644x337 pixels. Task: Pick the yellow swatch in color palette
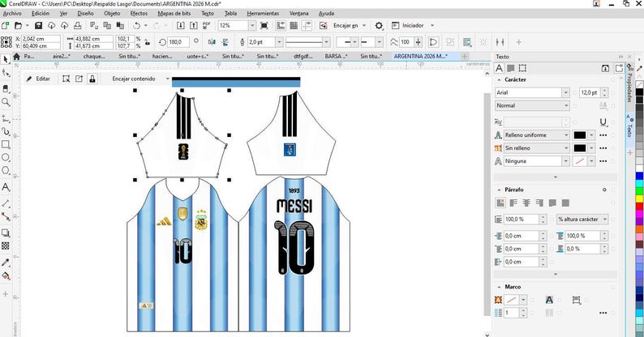[639, 198]
